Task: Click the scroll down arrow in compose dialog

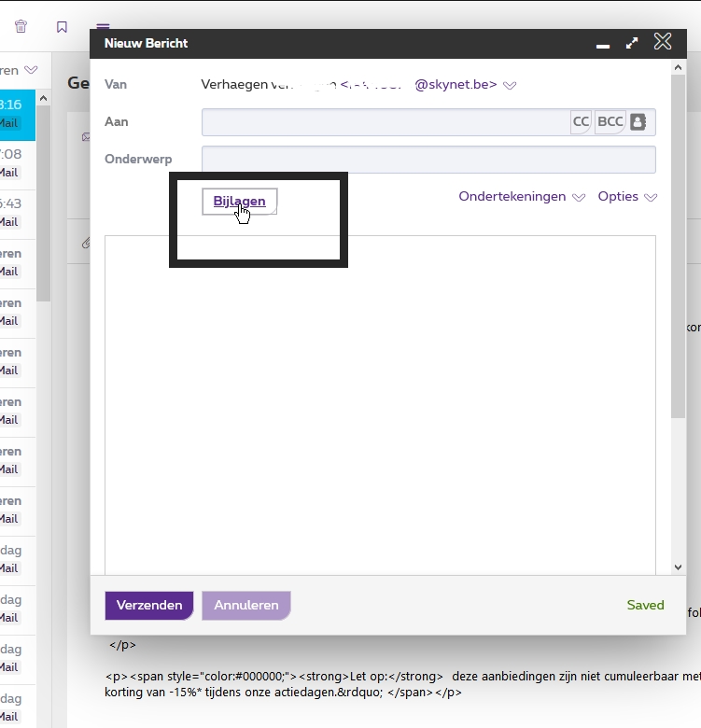Action: coord(679,567)
